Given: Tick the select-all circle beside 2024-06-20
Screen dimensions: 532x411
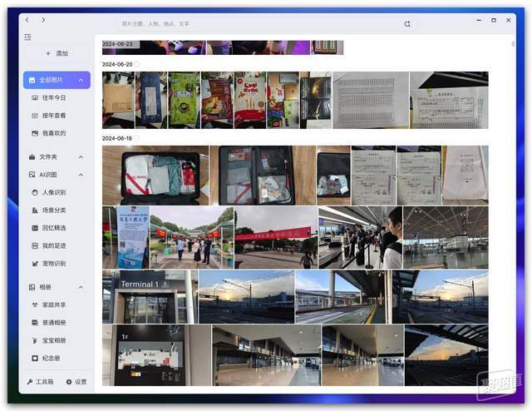Looking at the screenshot, I should click(x=136, y=64).
